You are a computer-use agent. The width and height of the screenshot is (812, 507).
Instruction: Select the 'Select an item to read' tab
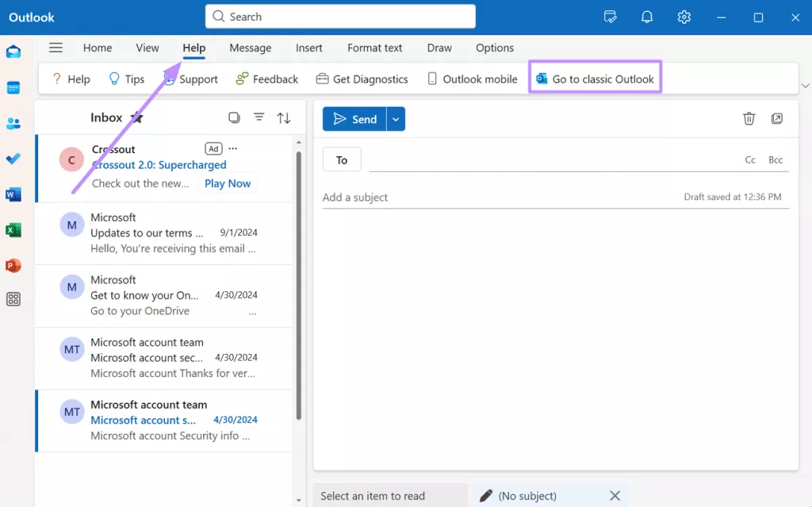coord(390,496)
